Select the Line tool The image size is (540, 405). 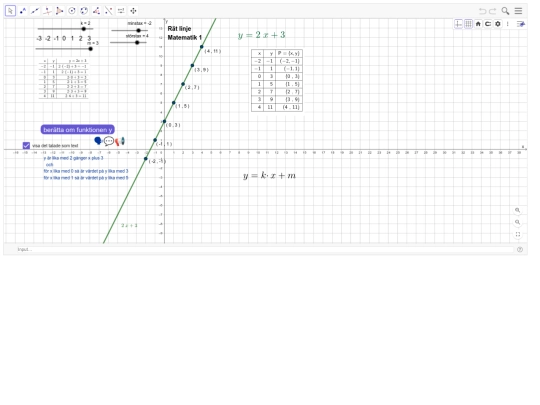click(35, 11)
